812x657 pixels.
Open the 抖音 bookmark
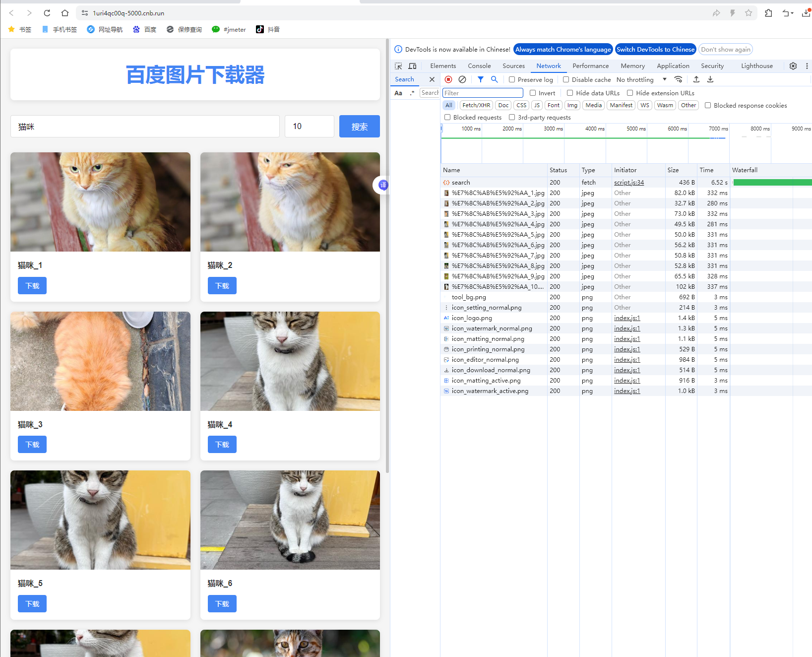point(268,29)
